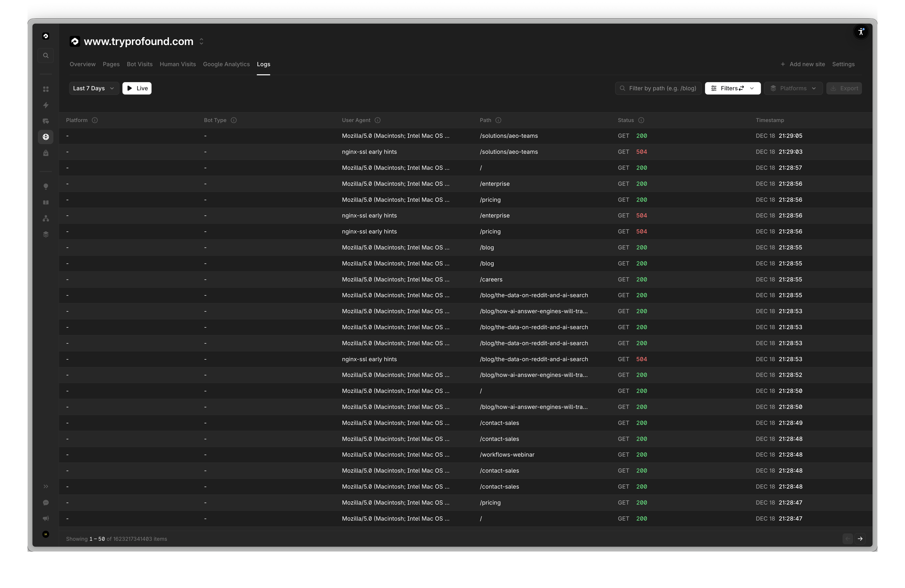Open the www.tryprofound.com site switcher
This screenshot has width=905, height=588.
(201, 41)
